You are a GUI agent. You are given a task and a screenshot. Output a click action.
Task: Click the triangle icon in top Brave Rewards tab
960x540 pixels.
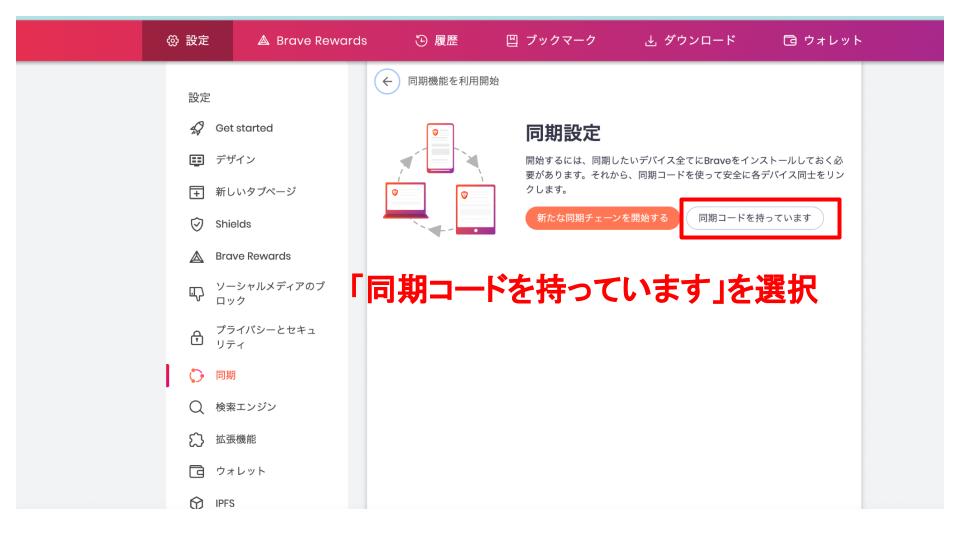pos(263,40)
